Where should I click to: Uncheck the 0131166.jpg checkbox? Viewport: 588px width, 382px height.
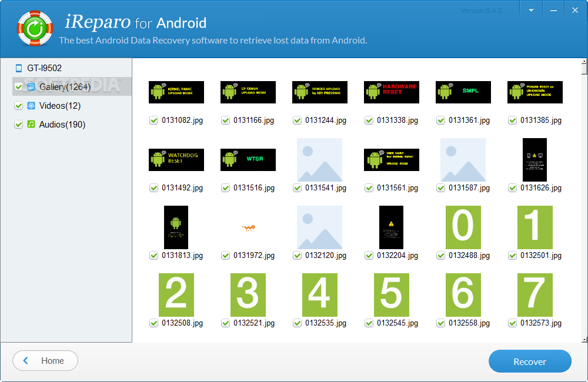225,120
